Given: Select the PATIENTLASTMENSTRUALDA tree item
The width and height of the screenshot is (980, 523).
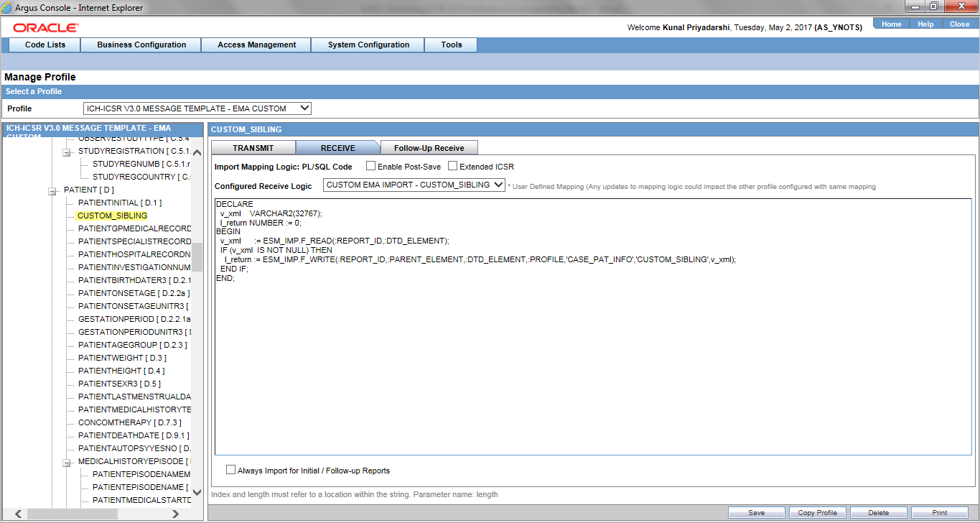Looking at the screenshot, I should tap(134, 397).
